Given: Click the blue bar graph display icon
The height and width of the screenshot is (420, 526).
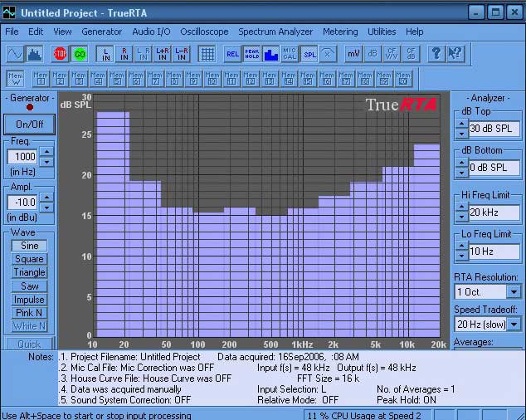Looking at the screenshot, I should click(270, 54).
